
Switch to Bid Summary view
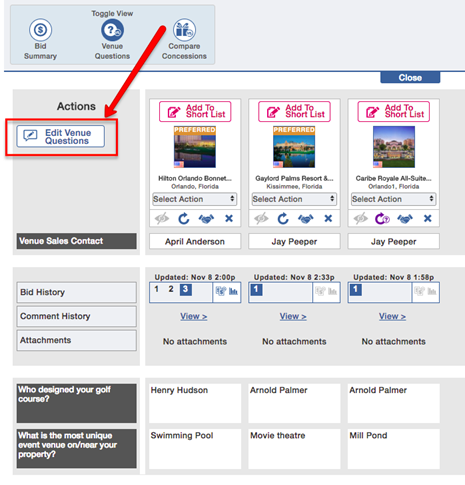coord(40,39)
